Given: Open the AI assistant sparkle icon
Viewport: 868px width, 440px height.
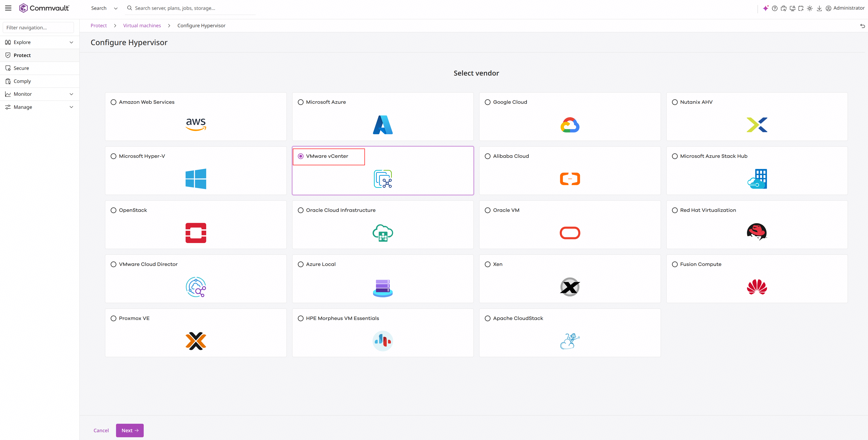Looking at the screenshot, I should pyautogui.click(x=765, y=8).
